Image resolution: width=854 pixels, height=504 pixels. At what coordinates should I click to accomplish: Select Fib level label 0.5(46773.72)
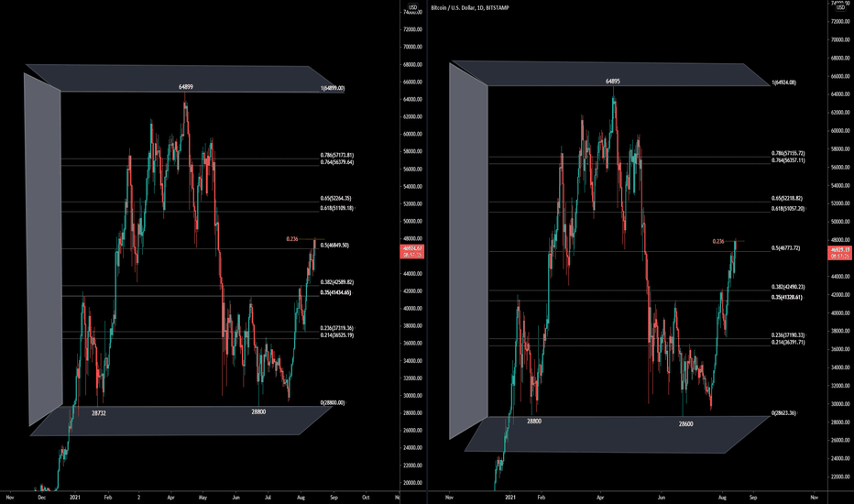pyautogui.click(x=786, y=248)
